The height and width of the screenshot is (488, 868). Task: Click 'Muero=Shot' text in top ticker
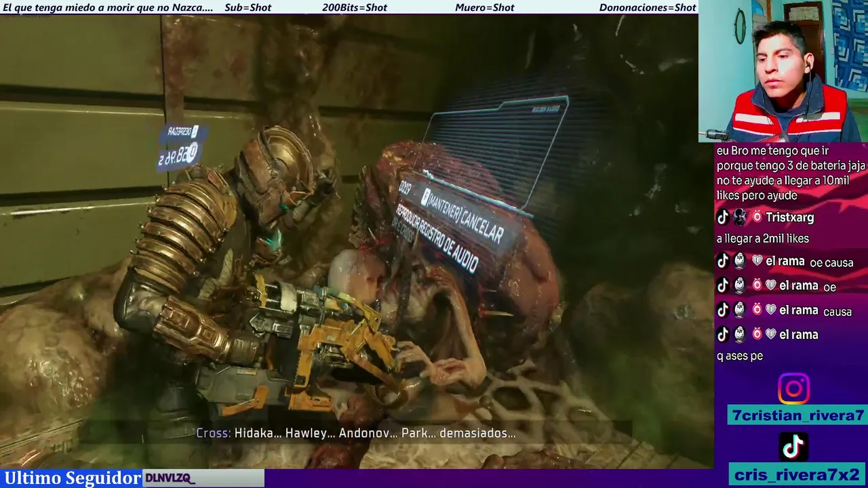(x=485, y=7)
